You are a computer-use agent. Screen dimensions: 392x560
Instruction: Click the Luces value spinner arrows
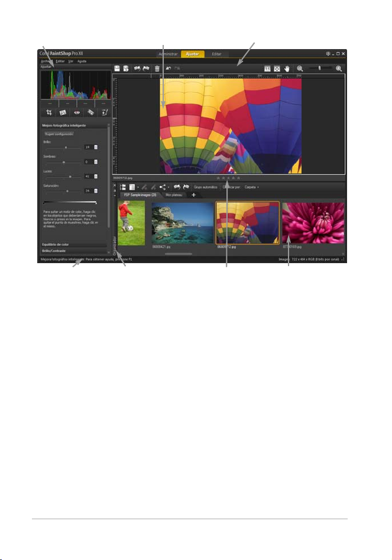96,176
